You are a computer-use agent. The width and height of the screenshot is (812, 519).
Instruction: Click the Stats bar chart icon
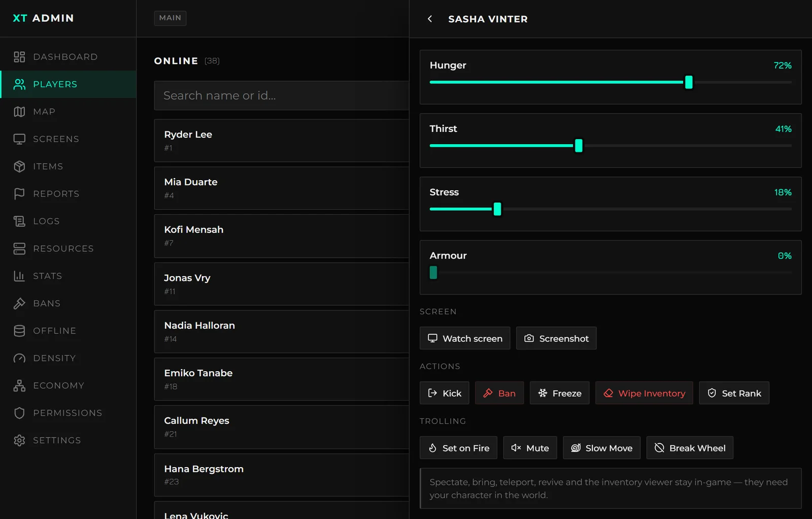click(19, 276)
